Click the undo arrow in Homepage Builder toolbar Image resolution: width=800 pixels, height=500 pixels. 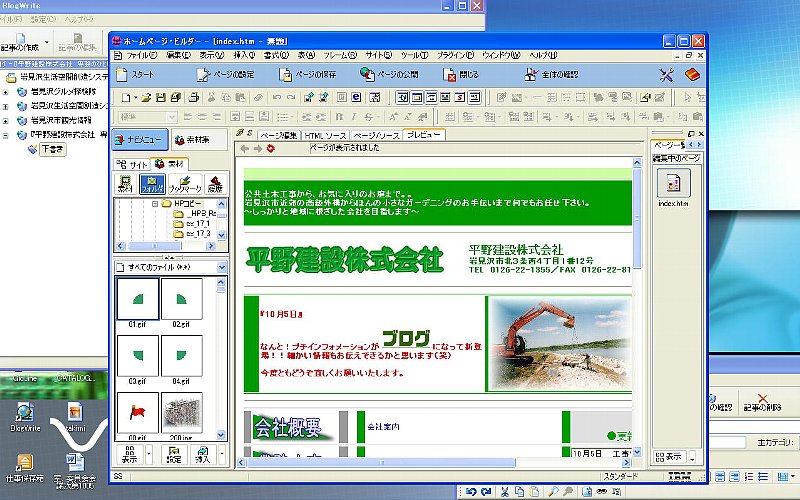coord(277,97)
